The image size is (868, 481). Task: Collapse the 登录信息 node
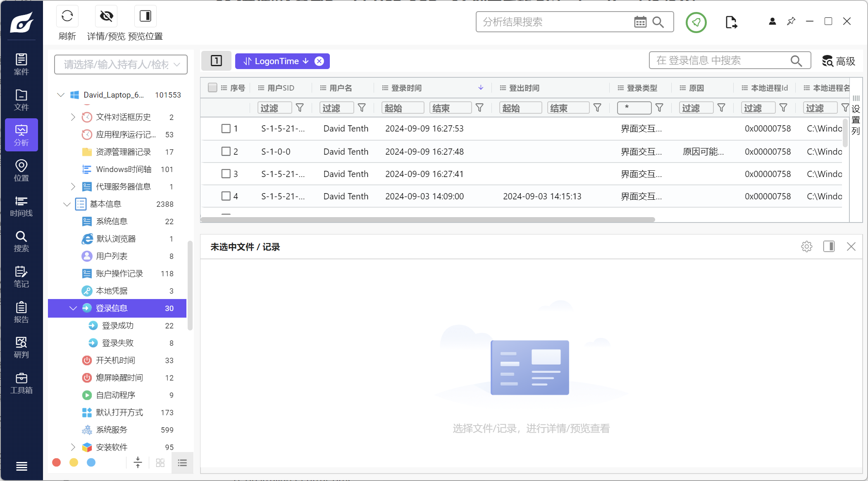73,308
